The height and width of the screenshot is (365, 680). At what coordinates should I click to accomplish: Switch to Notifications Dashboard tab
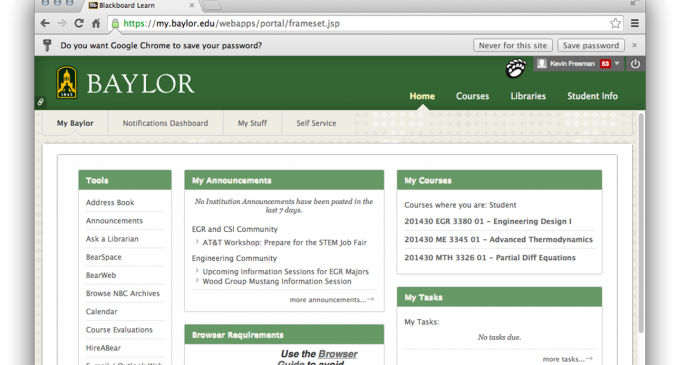(x=165, y=123)
